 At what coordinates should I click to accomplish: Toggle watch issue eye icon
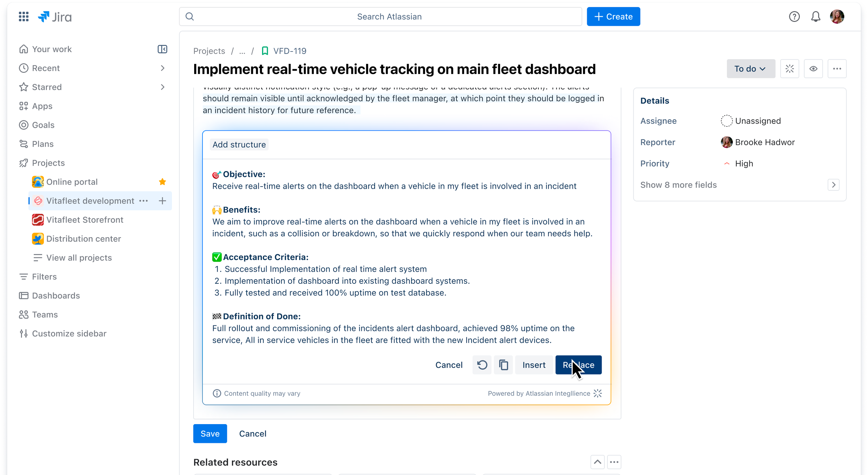813,69
